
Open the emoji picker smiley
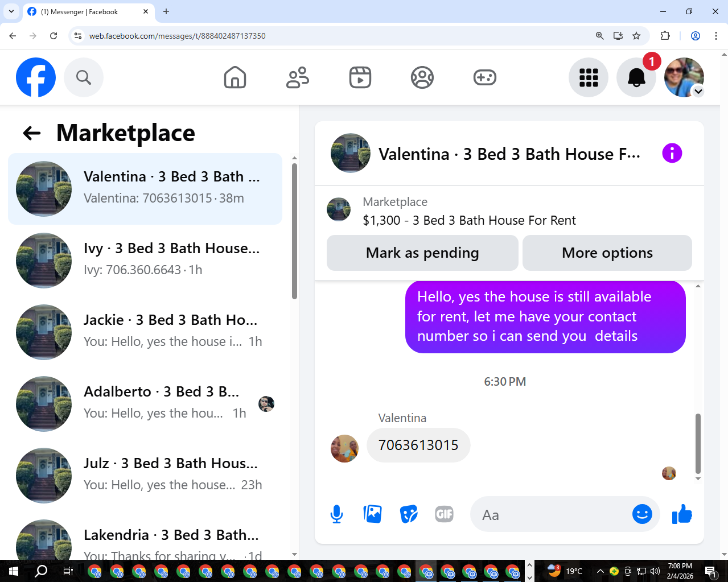tap(642, 514)
